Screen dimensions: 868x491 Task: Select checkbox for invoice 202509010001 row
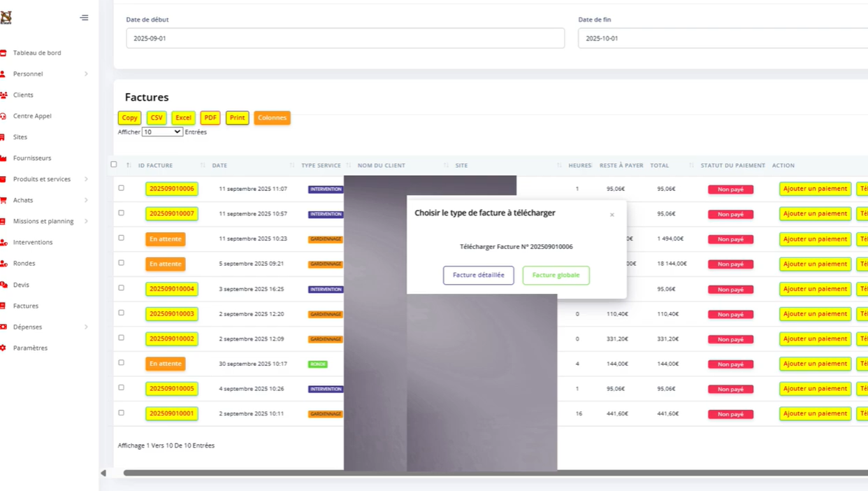coord(121,413)
